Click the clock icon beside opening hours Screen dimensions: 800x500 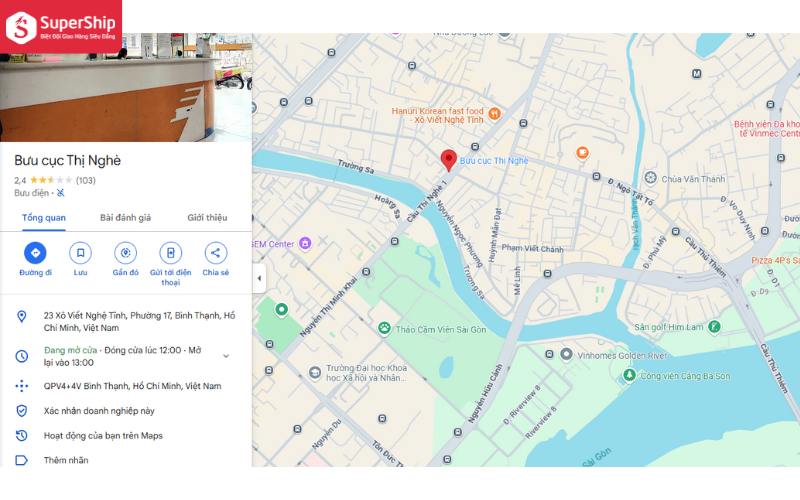coord(21,356)
